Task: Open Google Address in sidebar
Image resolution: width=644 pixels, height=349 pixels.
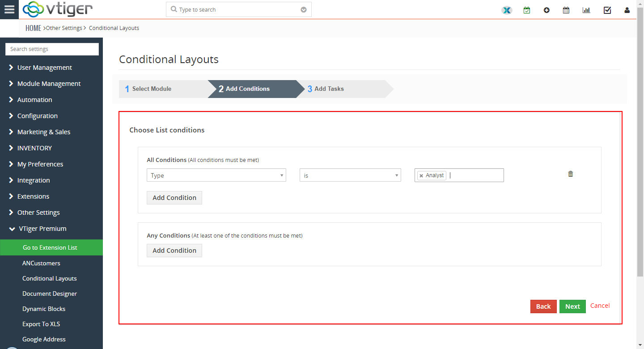Action: (44, 339)
